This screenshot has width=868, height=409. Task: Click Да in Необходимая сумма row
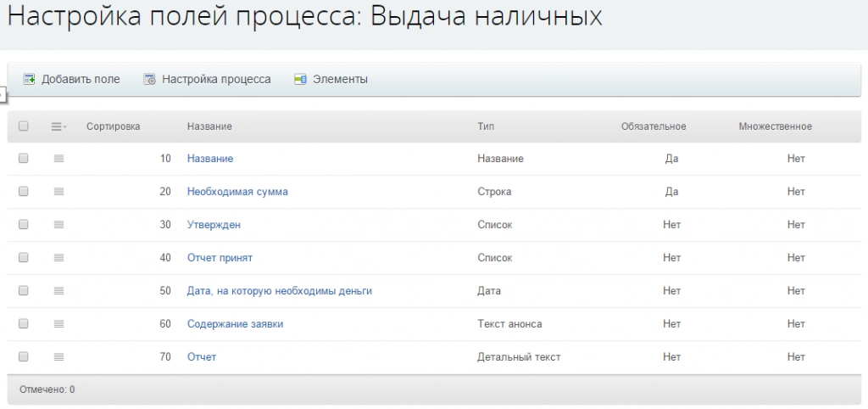click(671, 192)
